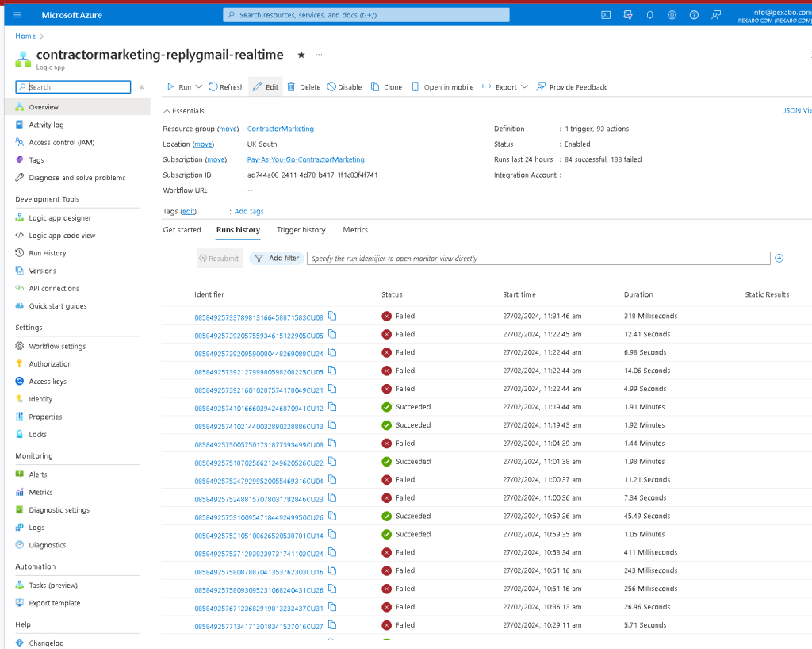Open portal settings gear

point(672,15)
